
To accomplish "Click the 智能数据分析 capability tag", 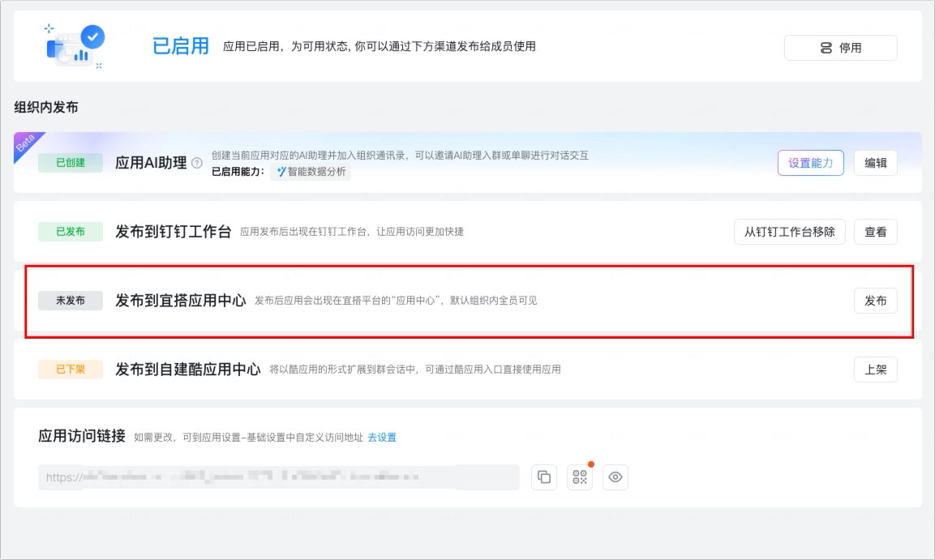I will [x=311, y=172].
